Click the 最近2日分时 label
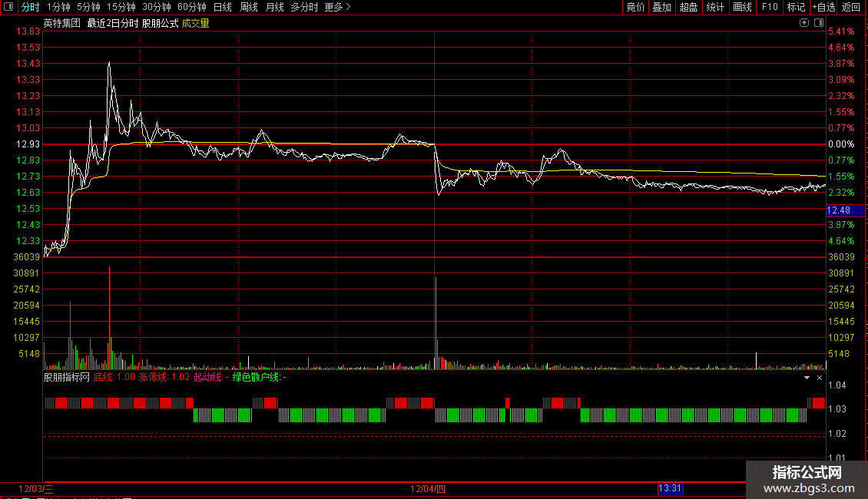Screen dimensions: 868x499 112,23
